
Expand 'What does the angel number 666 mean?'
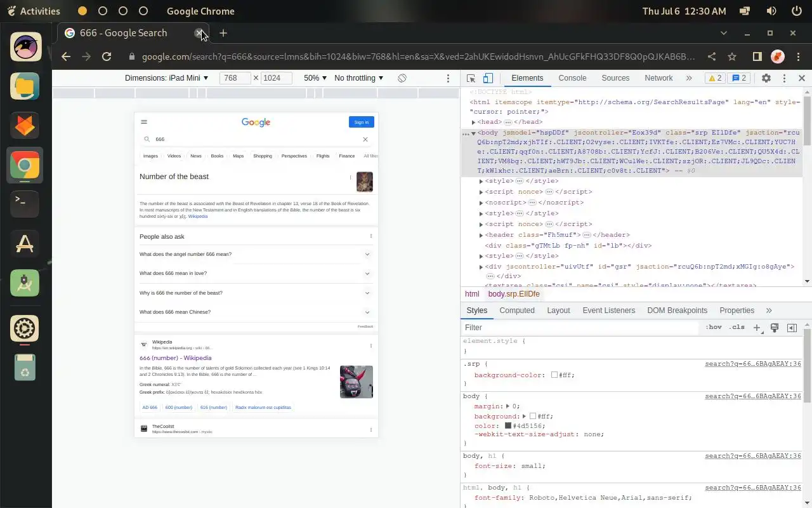(255, 254)
